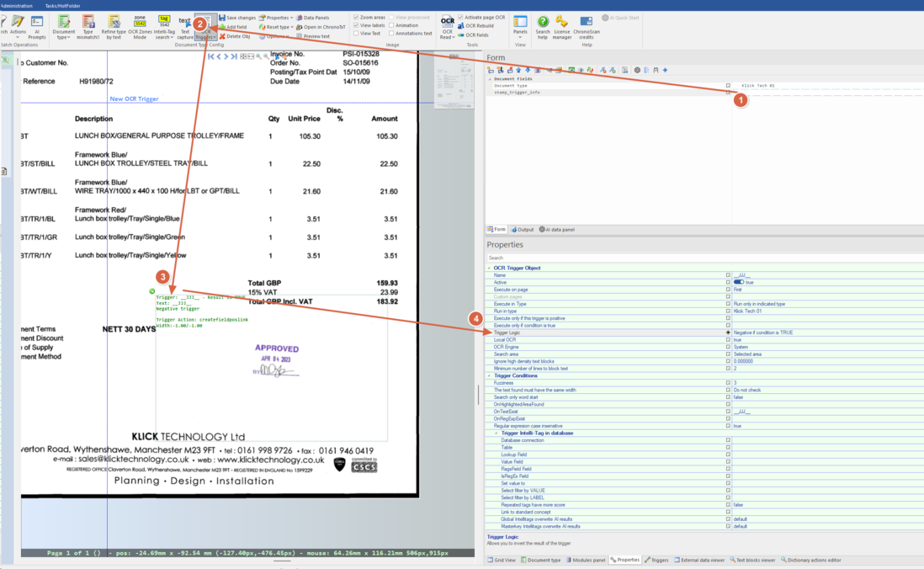Screen dimensions: 924x569
Task: Toggle the Zoom areas checkbox
Action: 357,18
